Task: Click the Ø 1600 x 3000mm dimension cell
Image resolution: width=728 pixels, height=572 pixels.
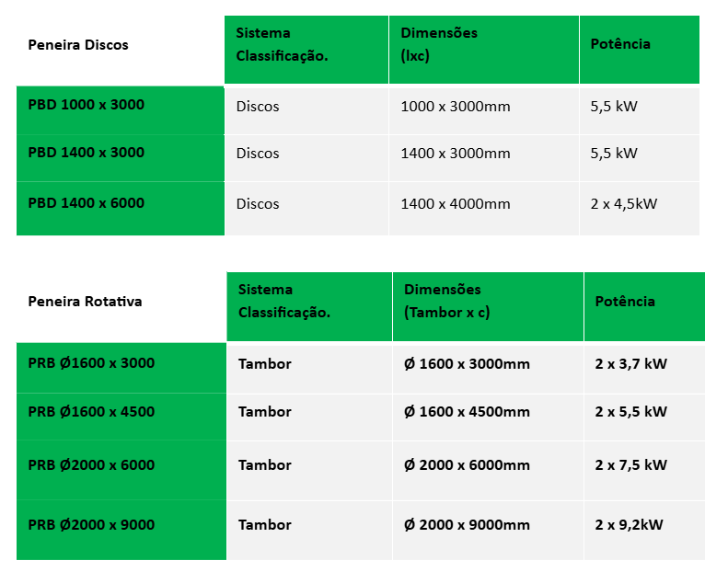Action: pos(467,364)
